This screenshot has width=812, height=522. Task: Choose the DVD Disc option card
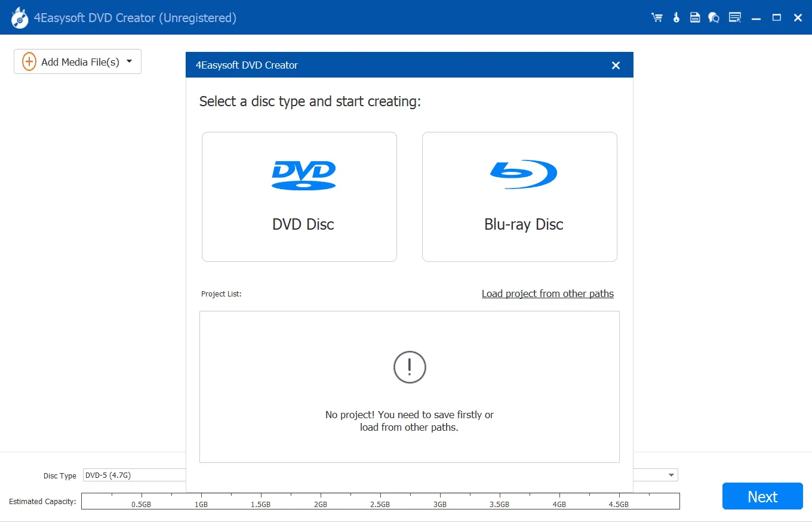(299, 197)
